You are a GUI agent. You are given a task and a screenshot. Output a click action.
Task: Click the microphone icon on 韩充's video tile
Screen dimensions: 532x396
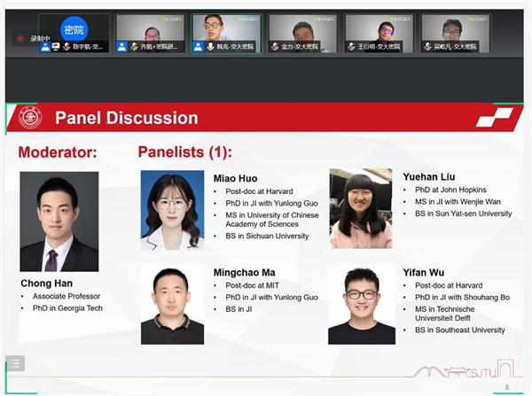(x=210, y=46)
